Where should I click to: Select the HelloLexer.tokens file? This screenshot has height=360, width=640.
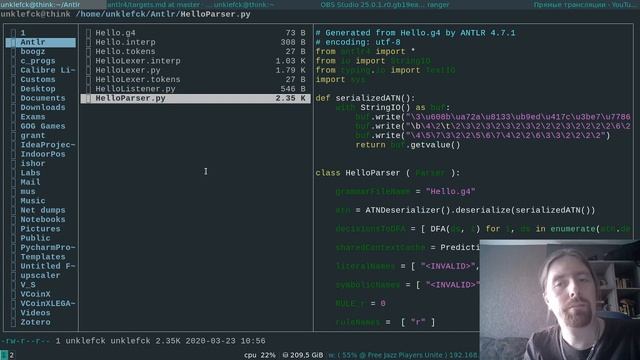click(196, 79)
